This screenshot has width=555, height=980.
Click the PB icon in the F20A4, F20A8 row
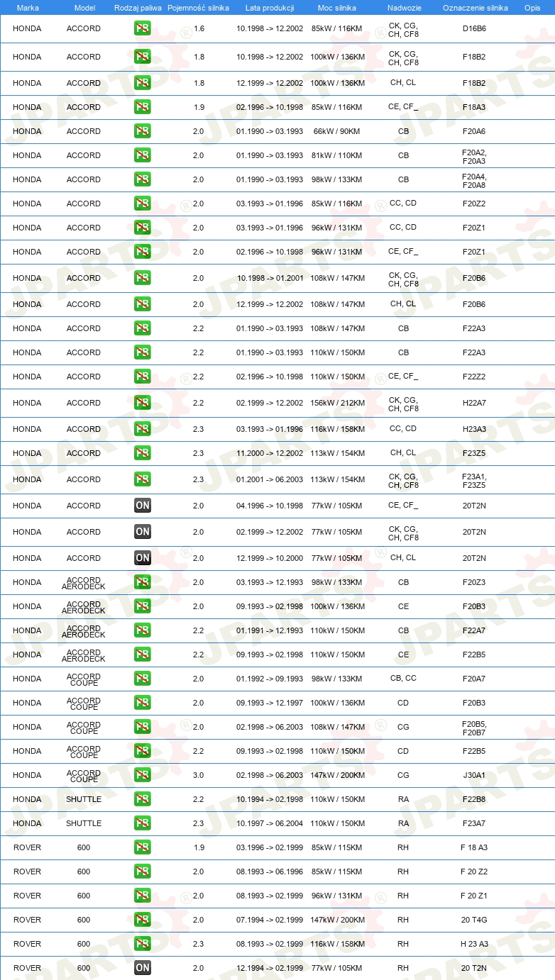143,179
